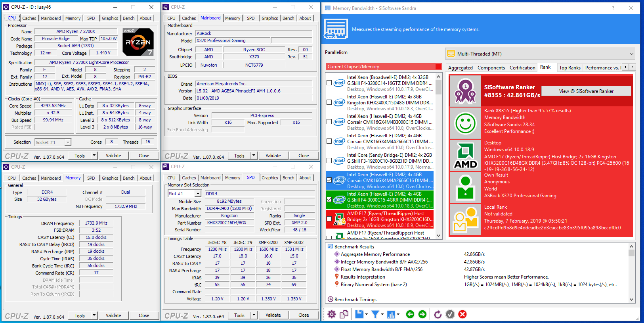
Task: Click Validate in the SPD tab window
Action: coord(273,315)
